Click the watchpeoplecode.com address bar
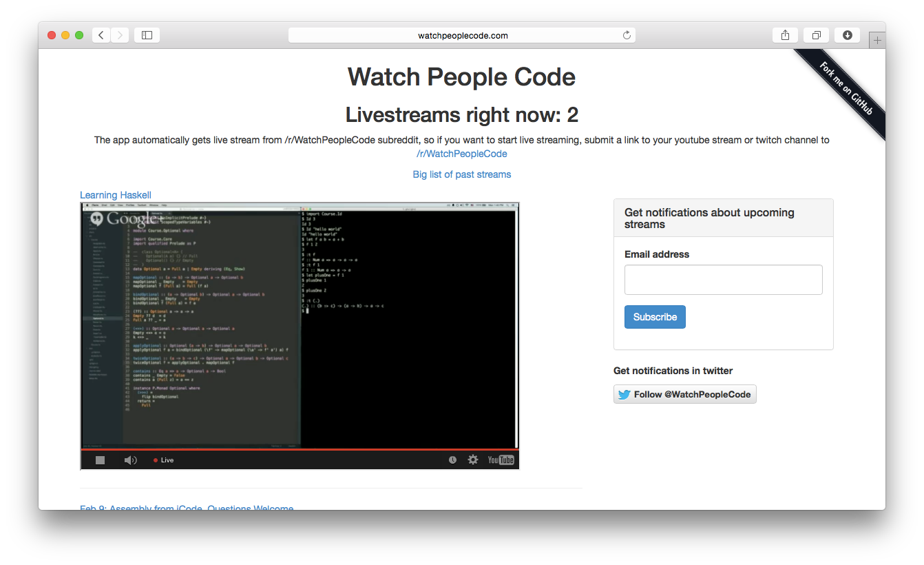The image size is (924, 565). pos(462,35)
